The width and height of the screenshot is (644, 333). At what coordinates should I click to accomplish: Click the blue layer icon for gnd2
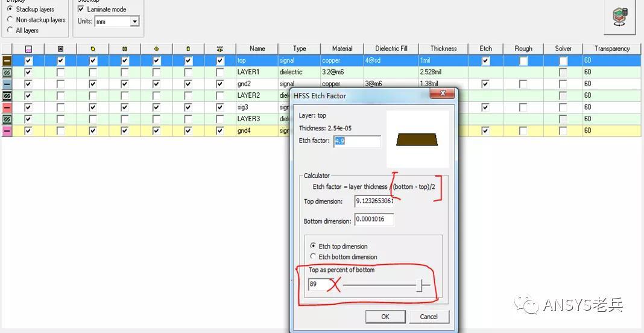point(7,84)
